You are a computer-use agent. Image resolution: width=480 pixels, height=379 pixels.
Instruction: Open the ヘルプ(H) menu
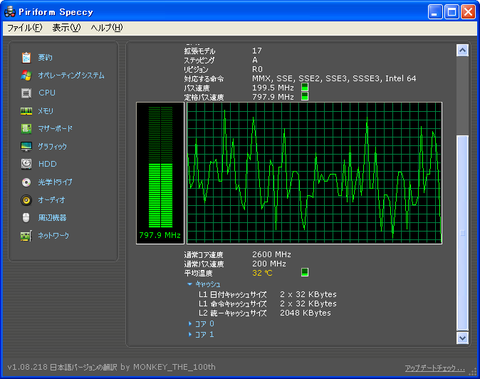click(107, 28)
